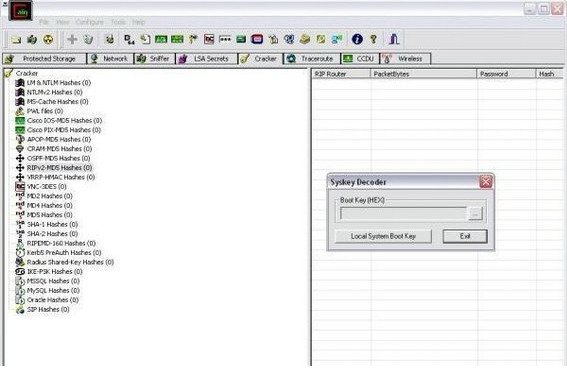Click the Start/Stop Sniffer network card icon
Image resolution: width=567 pixels, height=372 pixels.
tap(32, 39)
